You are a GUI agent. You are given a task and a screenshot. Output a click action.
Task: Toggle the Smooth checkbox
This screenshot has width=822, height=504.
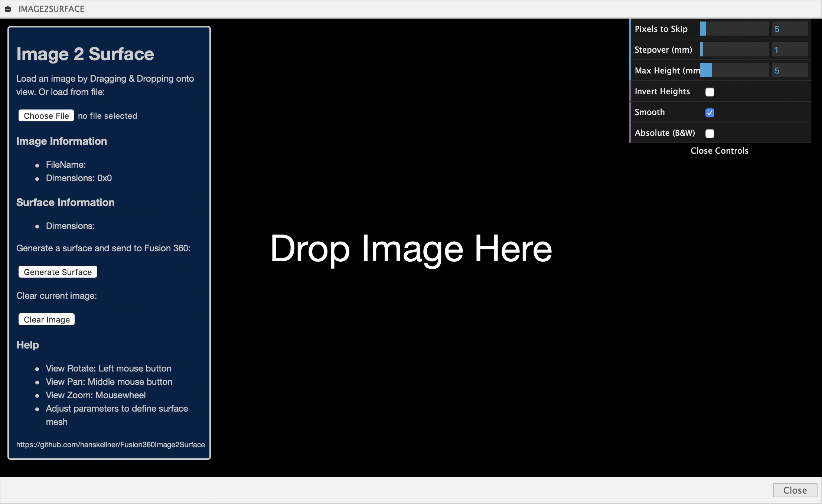tap(709, 112)
